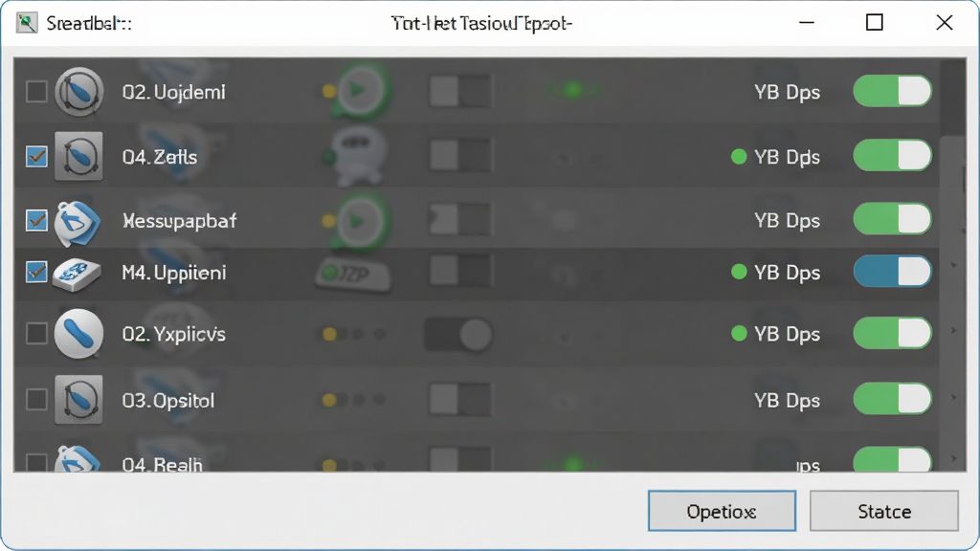Expand the arrow at right of M4. Uppiieni row
Image resolution: width=980 pixels, height=551 pixels.
(954, 265)
